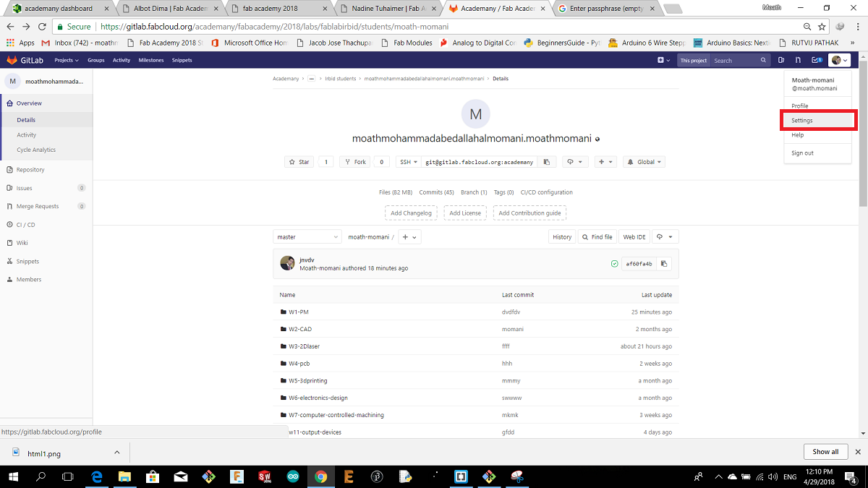Click the Irbid students breadcrumb
The image size is (868, 488).
340,78
